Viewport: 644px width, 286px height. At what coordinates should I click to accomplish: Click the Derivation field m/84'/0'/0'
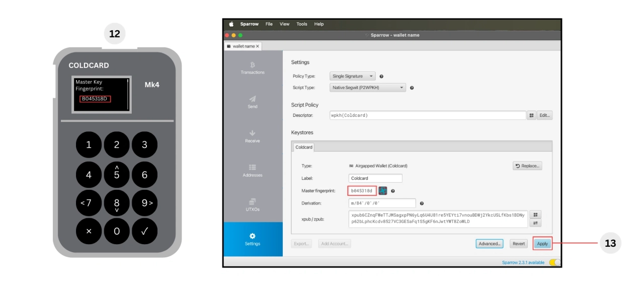(382, 203)
